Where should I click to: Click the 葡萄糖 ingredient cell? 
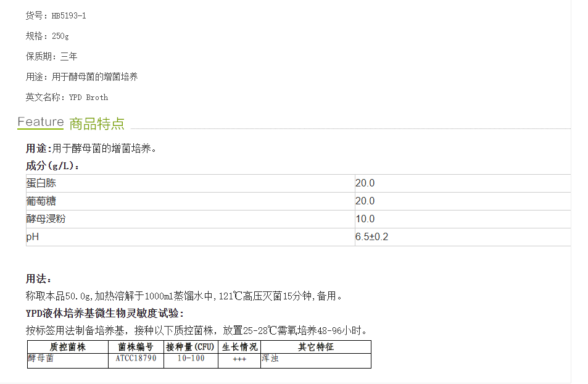[191, 201]
